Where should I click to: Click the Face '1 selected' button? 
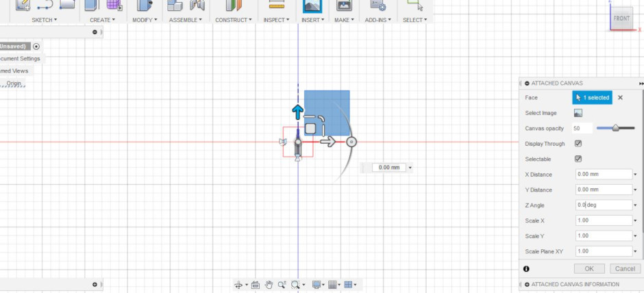point(592,98)
